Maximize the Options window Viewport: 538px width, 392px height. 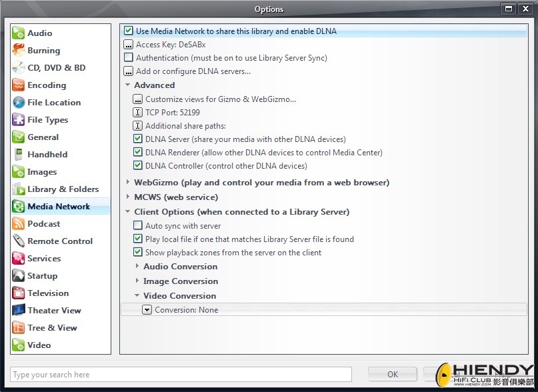[509, 9]
